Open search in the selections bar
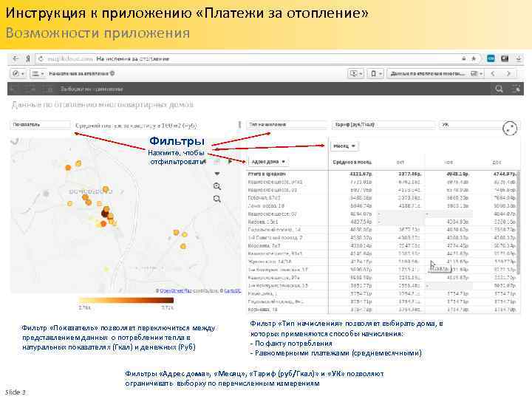The width and height of the screenshot is (532, 399). click(x=499, y=89)
